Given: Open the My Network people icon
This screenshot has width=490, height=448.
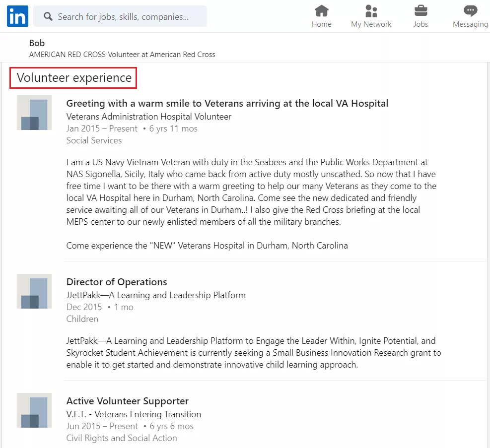Looking at the screenshot, I should pyautogui.click(x=371, y=11).
